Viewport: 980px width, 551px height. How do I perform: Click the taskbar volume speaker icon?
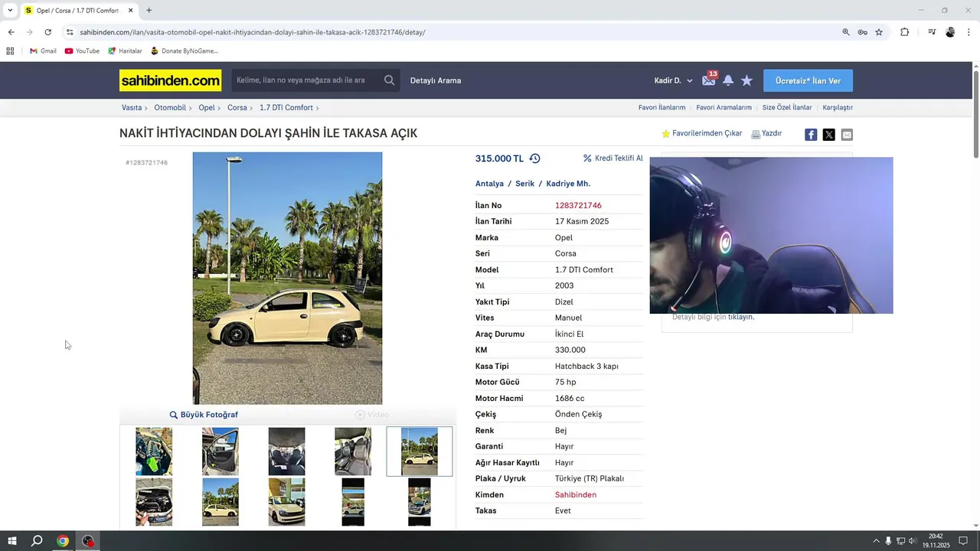(x=912, y=541)
